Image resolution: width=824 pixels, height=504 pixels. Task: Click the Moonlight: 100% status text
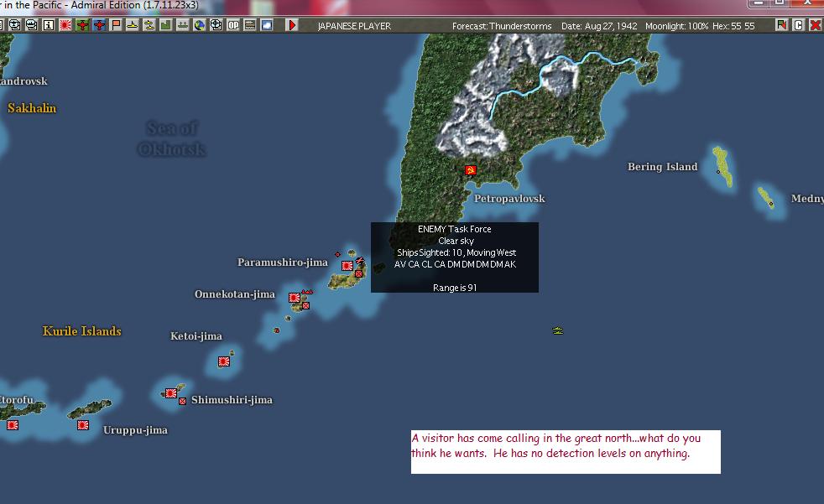pos(676,26)
